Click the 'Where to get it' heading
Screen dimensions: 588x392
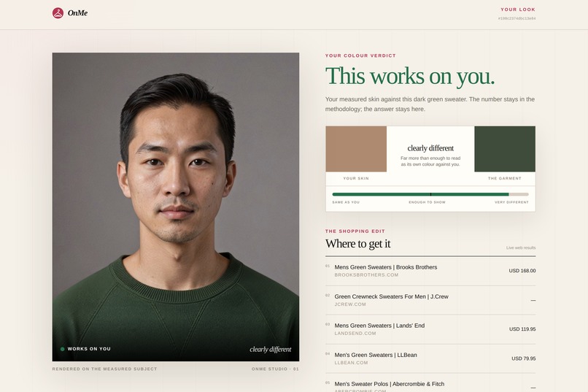(x=357, y=244)
